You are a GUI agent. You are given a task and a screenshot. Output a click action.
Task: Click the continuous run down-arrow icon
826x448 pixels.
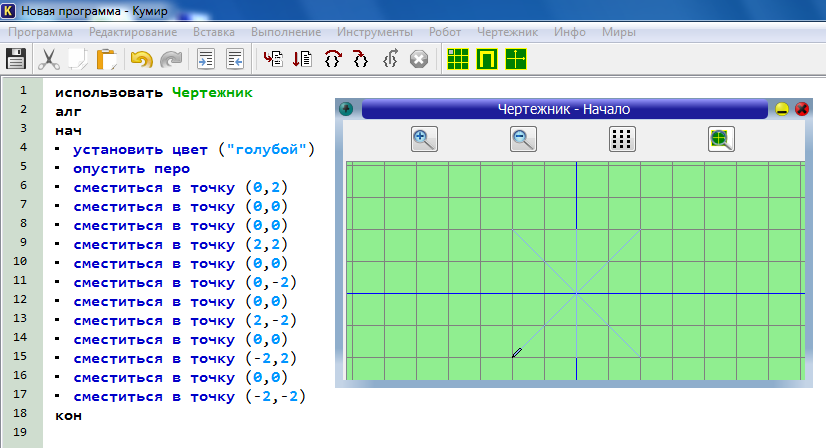[302, 59]
